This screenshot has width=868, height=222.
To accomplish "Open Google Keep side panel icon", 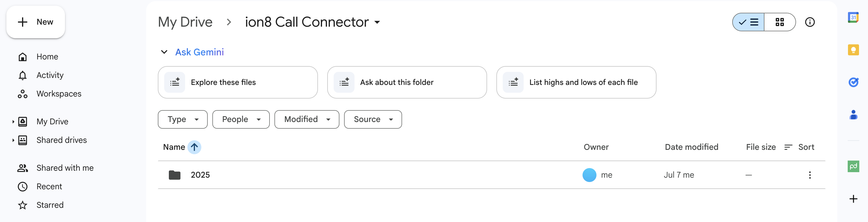I will click(x=853, y=50).
